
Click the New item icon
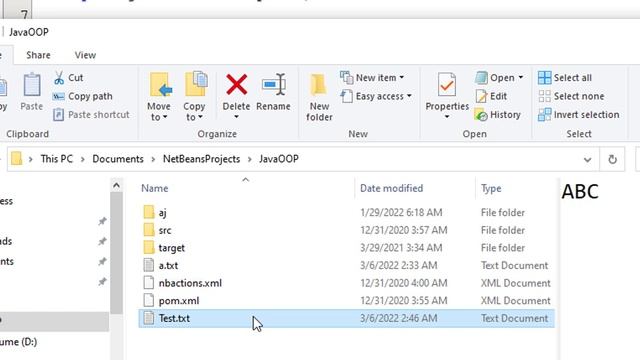[346, 77]
